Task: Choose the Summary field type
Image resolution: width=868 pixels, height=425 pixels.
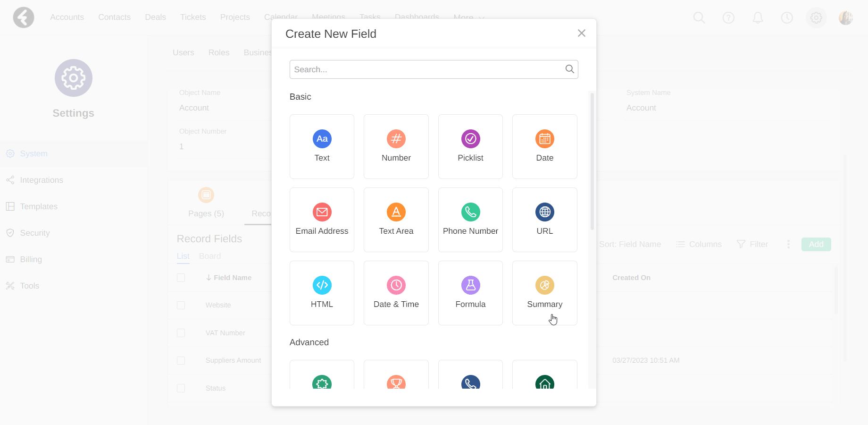Action: pyautogui.click(x=545, y=293)
